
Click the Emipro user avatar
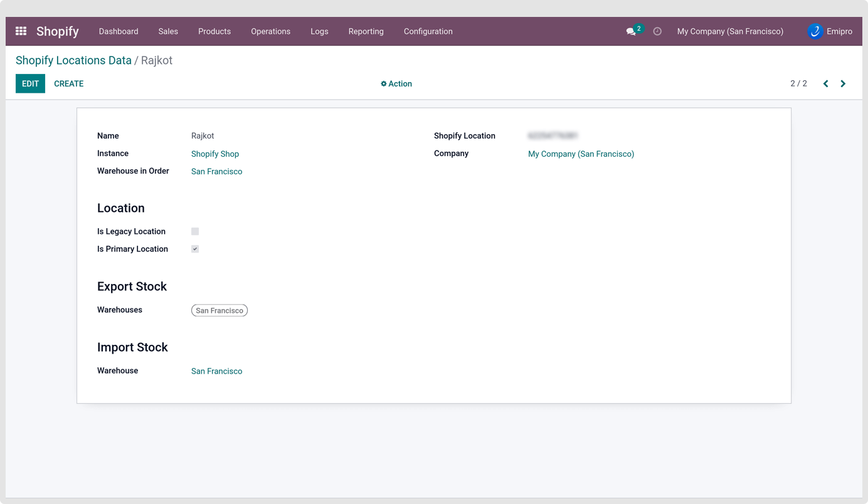pos(815,31)
